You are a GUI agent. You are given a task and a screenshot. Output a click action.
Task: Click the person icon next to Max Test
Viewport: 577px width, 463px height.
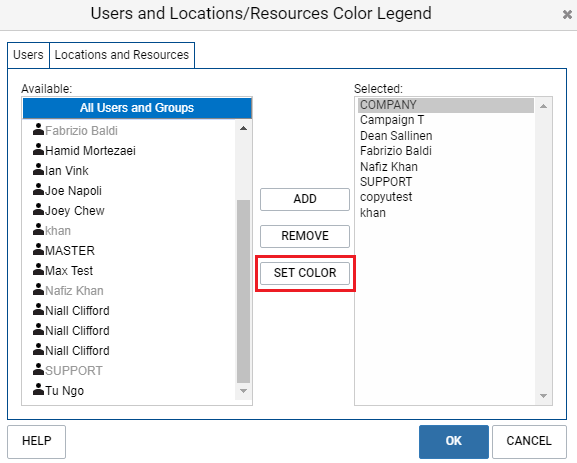click(38, 269)
